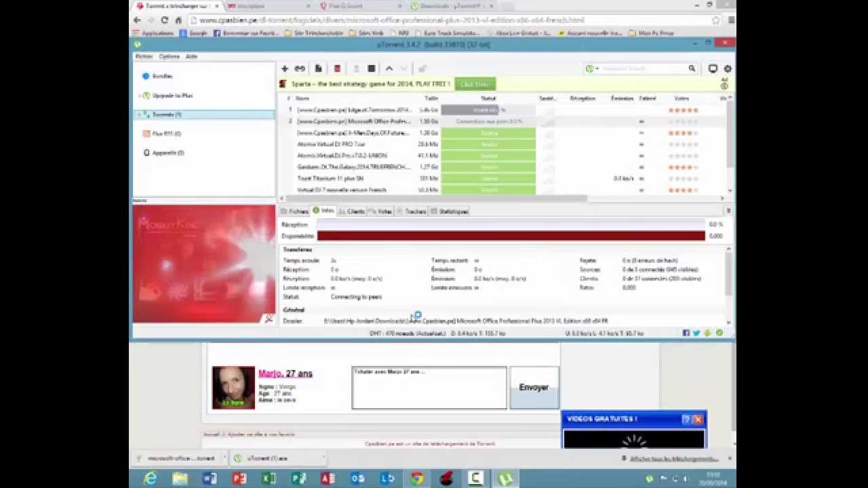Switch to Trackers tab
The width and height of the screenshot is (868, 488).
point(411,211)
